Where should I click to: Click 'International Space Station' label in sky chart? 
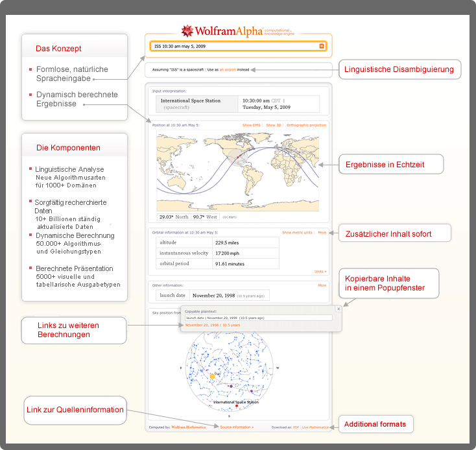(x=236, y=402)
